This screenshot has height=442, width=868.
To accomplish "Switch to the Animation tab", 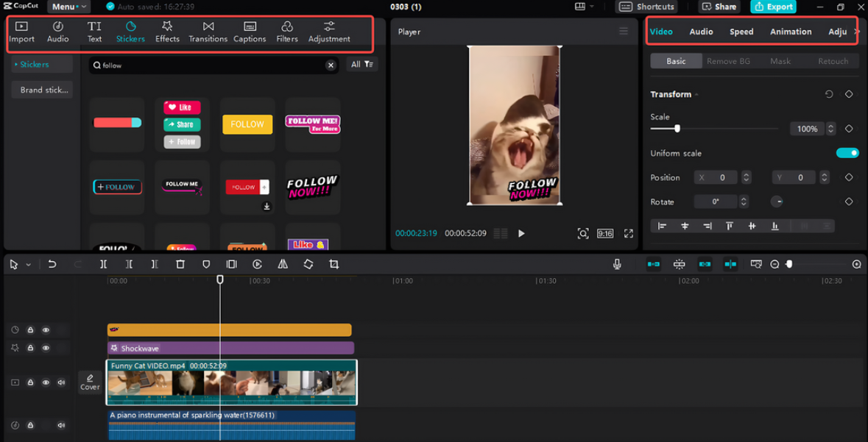I will click(x=790, y=32).
